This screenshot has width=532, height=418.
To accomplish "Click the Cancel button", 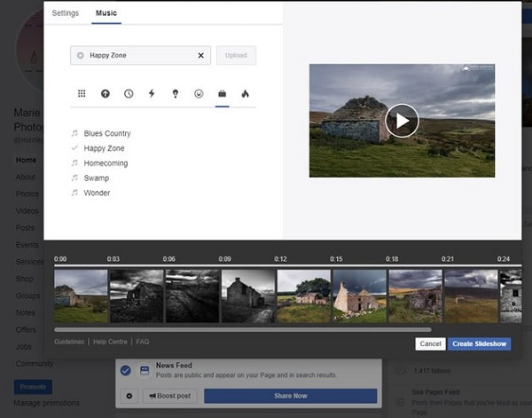I will pyautogui.click(x=430, y=344).
